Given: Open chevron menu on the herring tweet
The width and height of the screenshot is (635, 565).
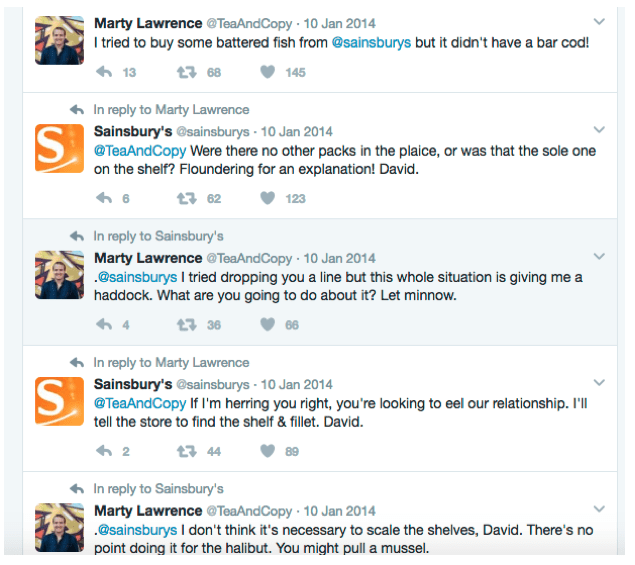Looking at the screenshot, I should point(599,383).
